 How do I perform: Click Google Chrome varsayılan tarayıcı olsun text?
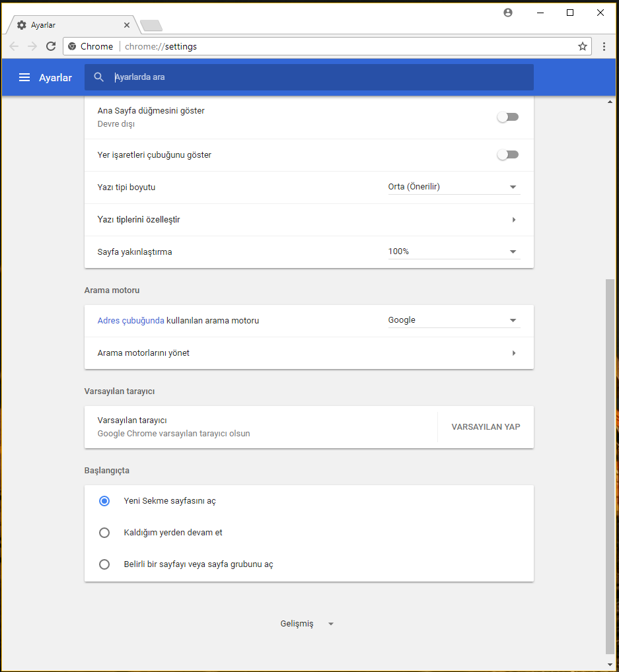[x=174, y=434]
